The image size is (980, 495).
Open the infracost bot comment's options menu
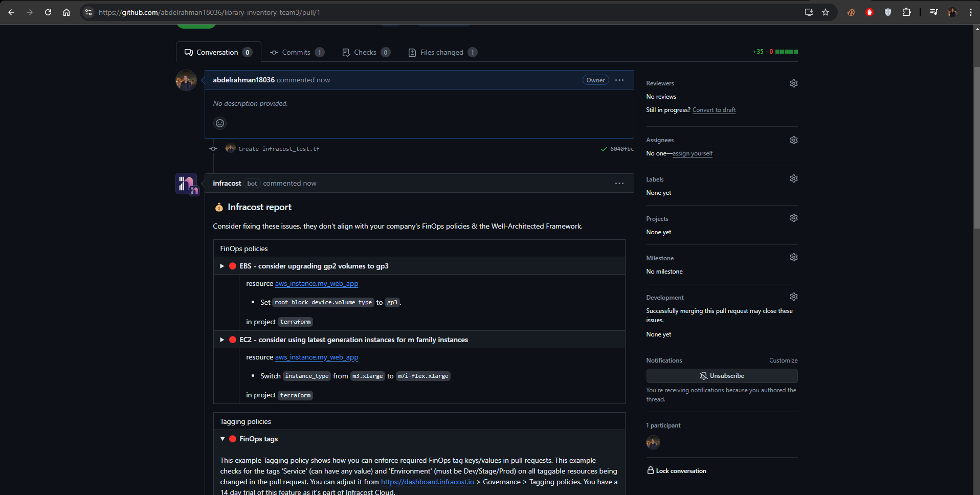pos(619,184)
